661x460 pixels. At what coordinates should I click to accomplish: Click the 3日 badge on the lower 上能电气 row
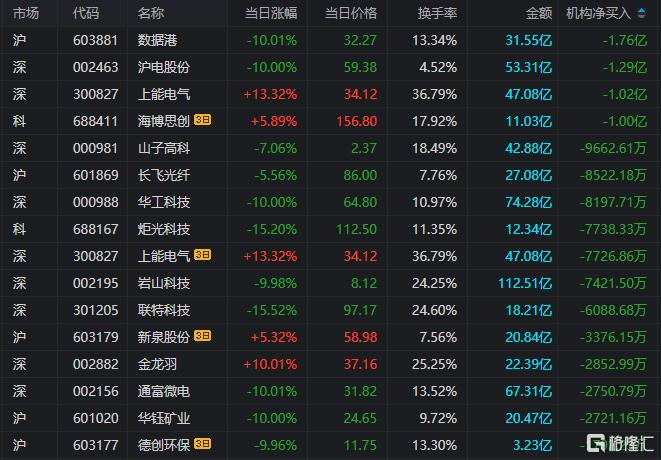point(203,254)
